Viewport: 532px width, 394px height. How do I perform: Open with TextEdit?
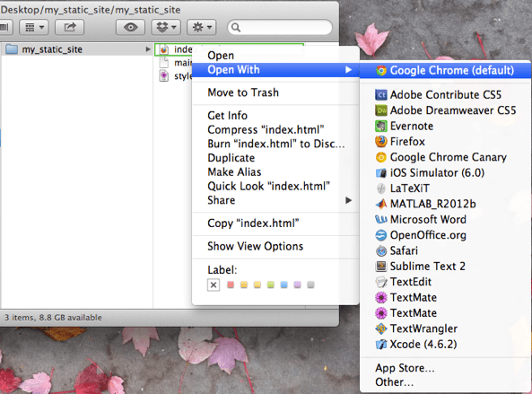(445, 282)
